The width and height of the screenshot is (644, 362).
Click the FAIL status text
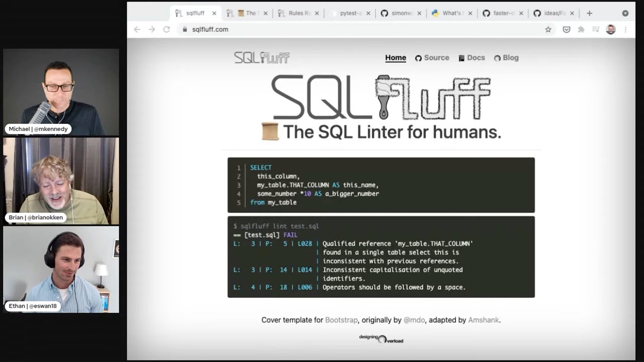(290, 235)
